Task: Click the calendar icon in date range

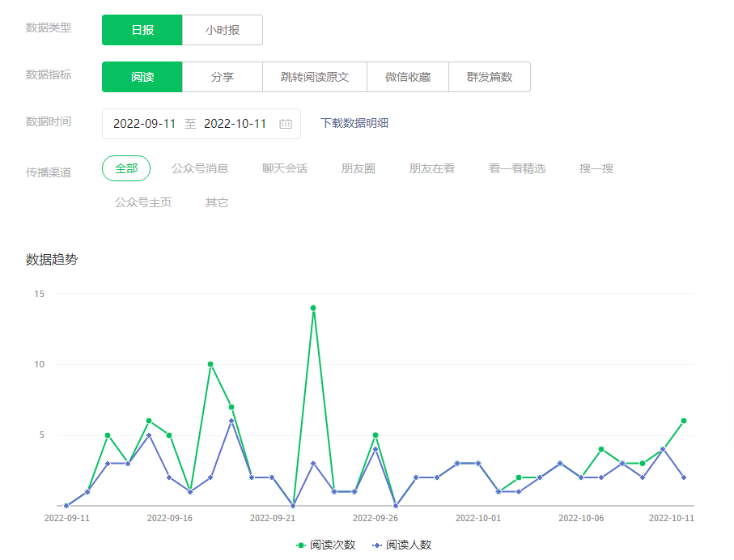Action: pos(286,124)
